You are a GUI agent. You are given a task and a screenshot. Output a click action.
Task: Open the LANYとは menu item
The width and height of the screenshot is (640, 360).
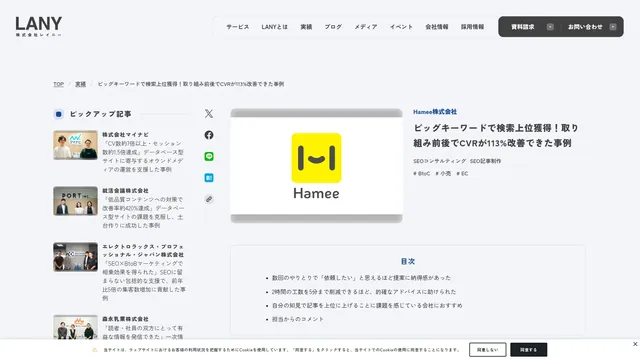point(274,27)
